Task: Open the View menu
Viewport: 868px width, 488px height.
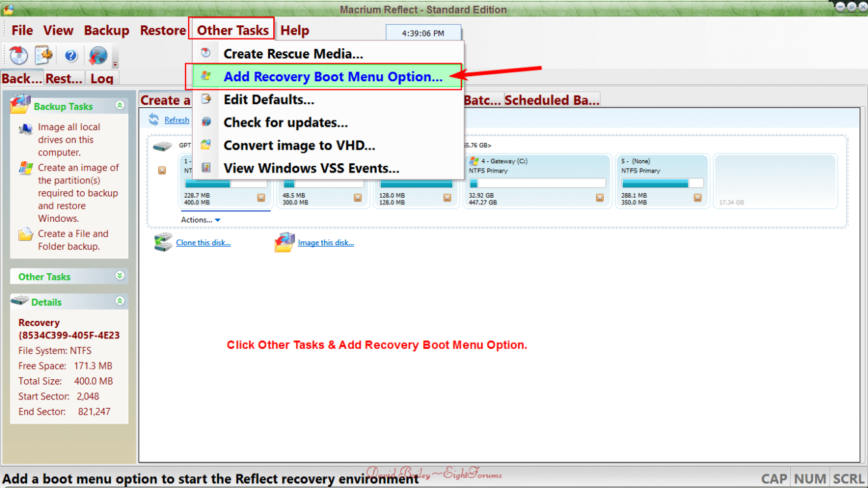Action: click(x=59, y=31)
